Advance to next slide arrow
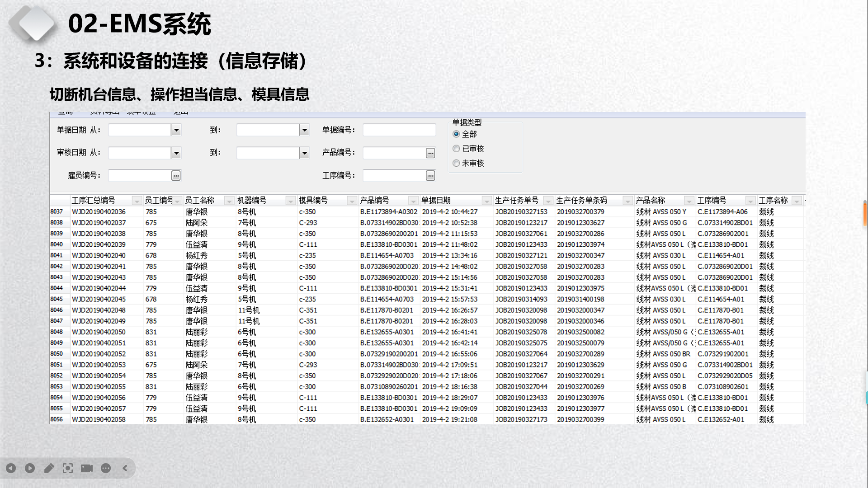The image size is (868, 488). [x=30, y=469]
